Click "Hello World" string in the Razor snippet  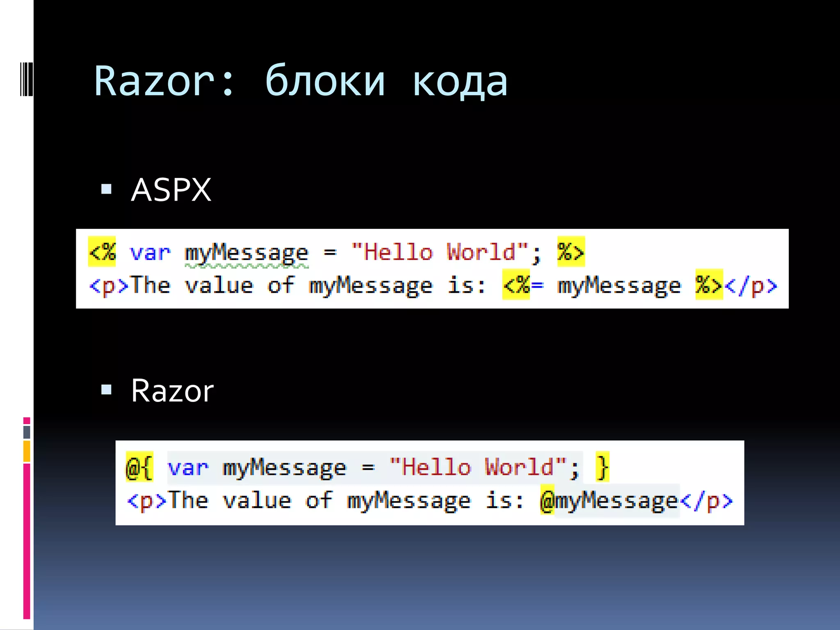pos(478,467)
